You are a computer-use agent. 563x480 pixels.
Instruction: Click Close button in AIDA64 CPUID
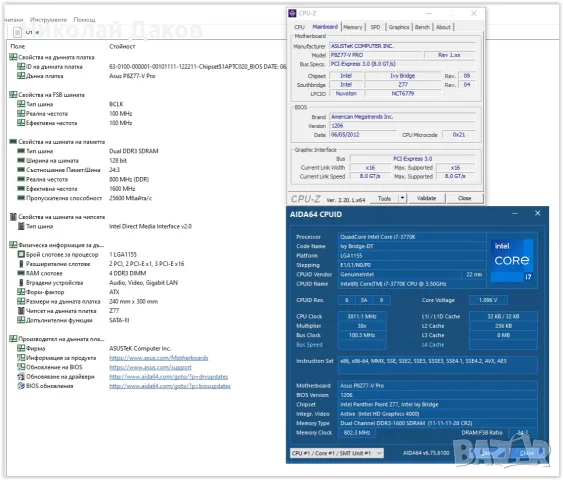pyautogui.click(x=527, y=453)
